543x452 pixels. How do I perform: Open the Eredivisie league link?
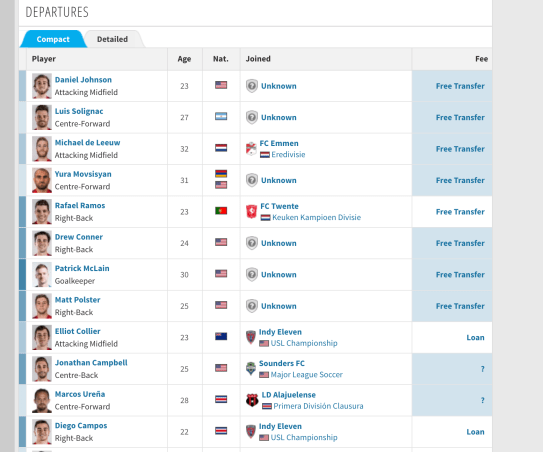288,154
